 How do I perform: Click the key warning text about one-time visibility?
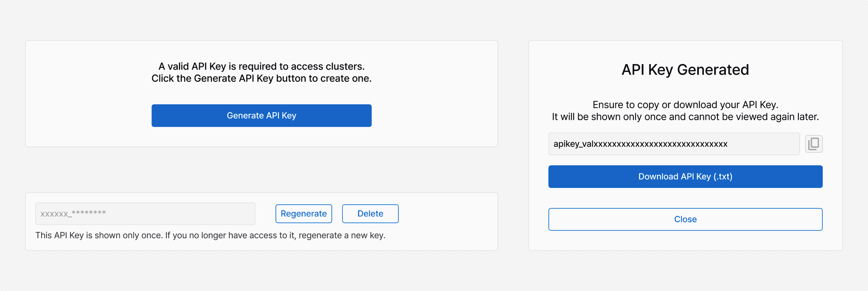click(x=211, y=235)
